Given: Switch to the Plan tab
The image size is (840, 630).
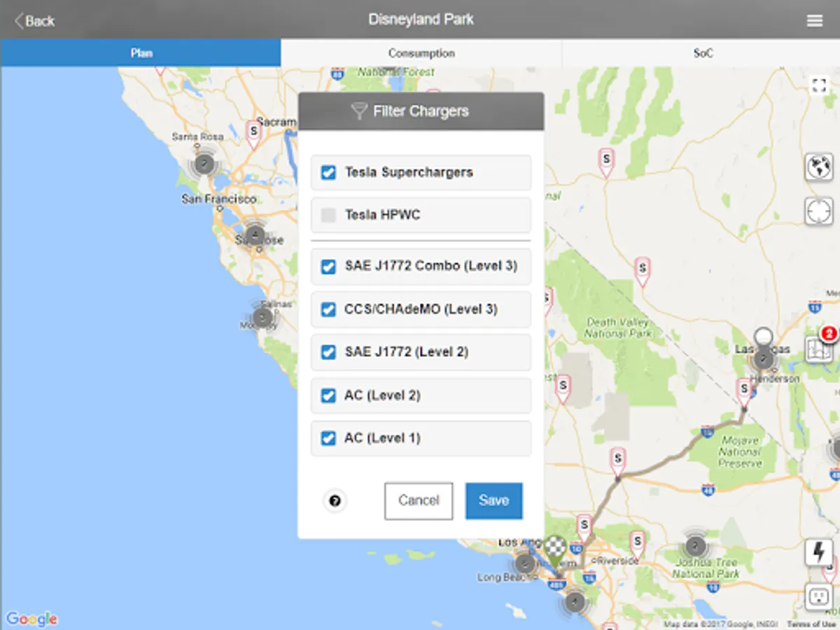Looking at the screenshot, I should point(141,53).
